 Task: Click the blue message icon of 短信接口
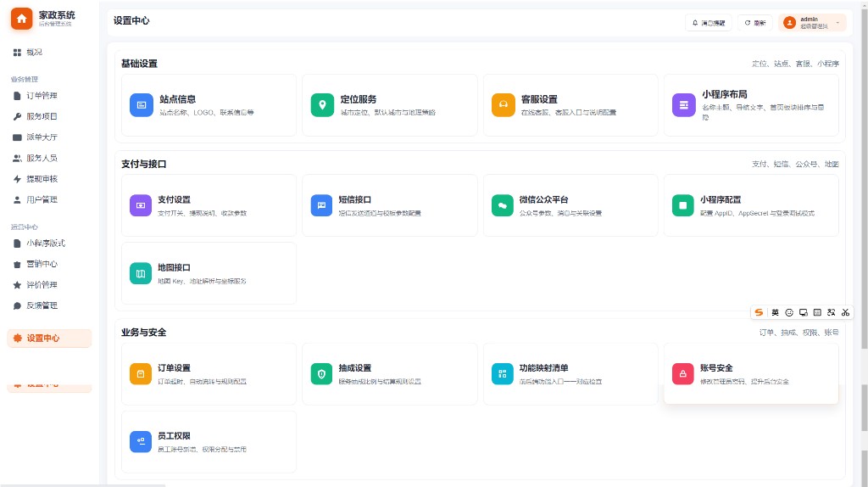pyautogui.click(x=321, y=205)
